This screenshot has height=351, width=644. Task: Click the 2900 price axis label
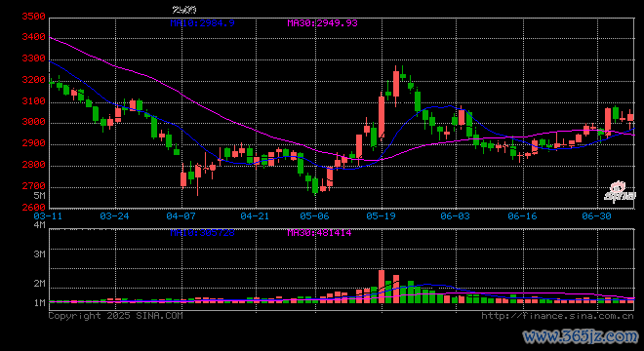coord(34,143)
